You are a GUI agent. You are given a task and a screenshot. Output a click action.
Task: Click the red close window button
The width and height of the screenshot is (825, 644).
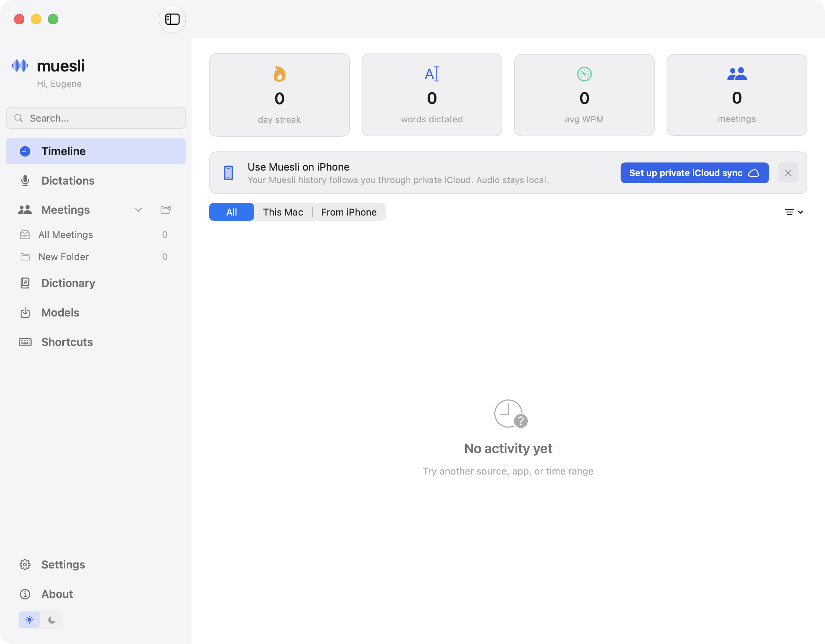click(19, 19)
